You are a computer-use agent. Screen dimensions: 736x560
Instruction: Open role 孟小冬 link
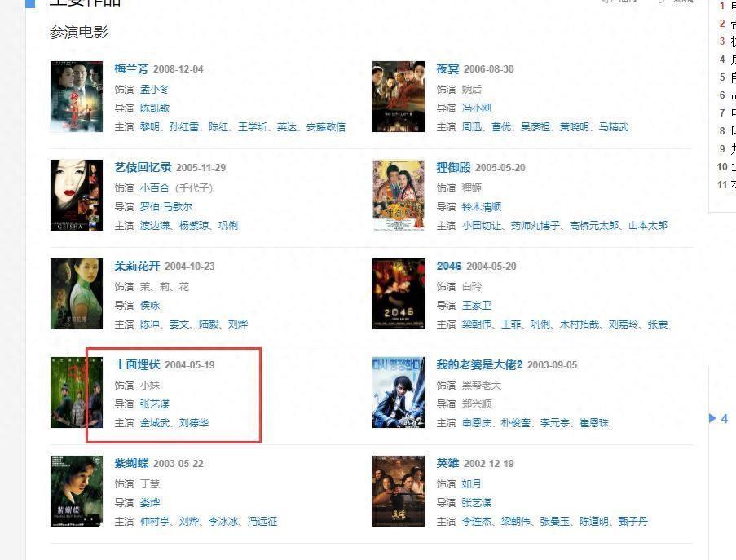click(154, 89)
